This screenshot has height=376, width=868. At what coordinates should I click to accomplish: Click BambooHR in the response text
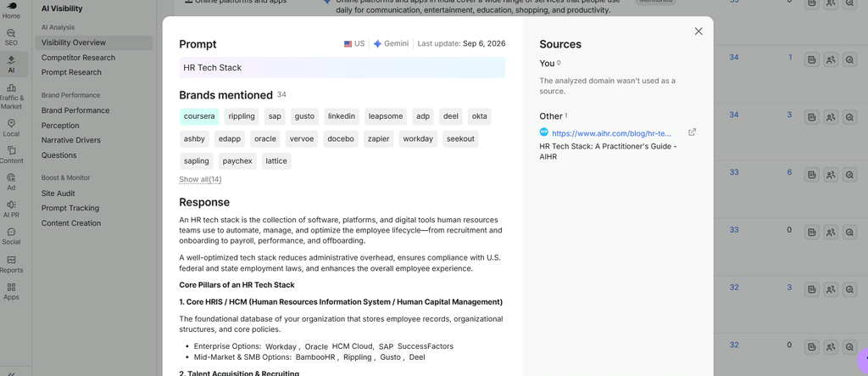tap(315, 357)
